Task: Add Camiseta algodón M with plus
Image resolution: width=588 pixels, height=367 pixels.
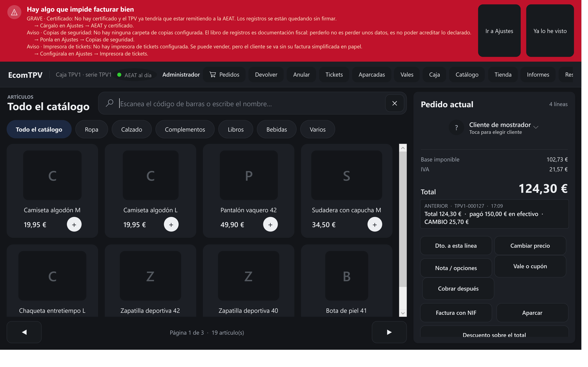Action: (x=74, y=224)
